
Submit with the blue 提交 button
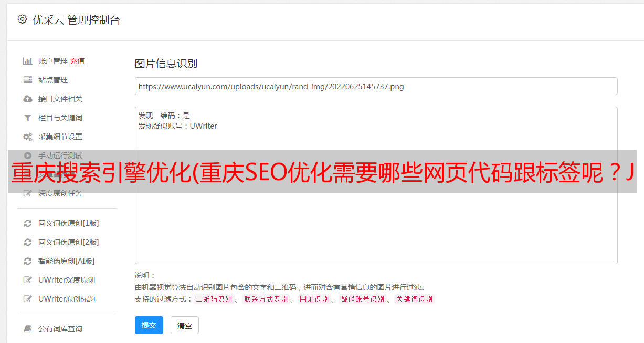149,325
